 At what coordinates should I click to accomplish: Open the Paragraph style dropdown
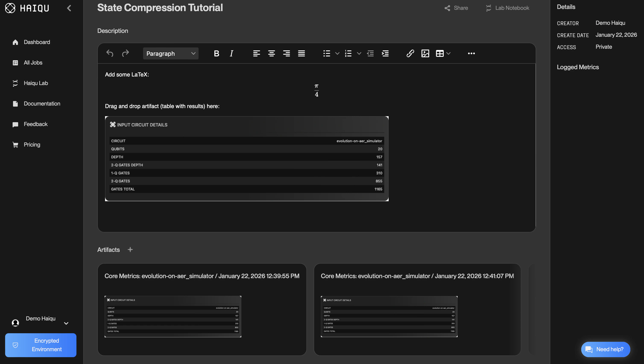(x=170, y=53)
